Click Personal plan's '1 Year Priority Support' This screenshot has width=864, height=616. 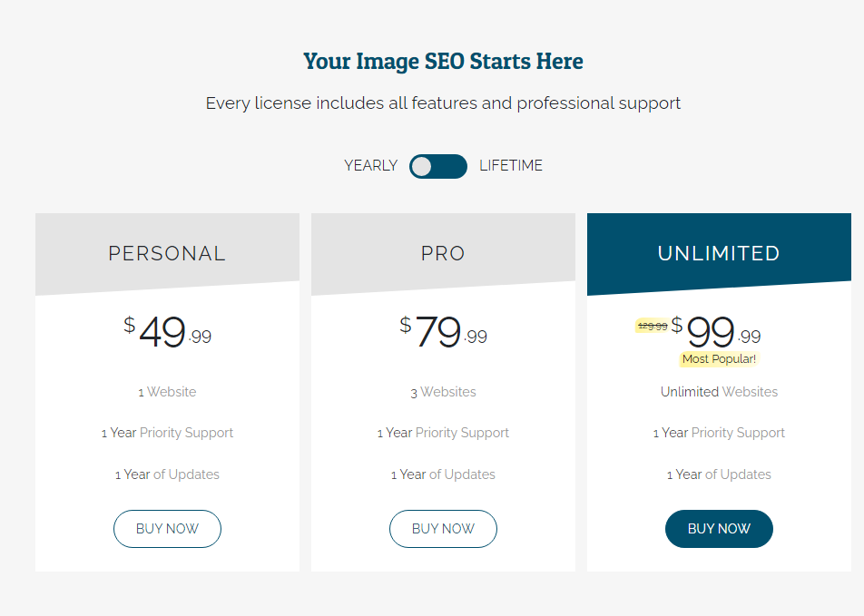tap(168, 433)
